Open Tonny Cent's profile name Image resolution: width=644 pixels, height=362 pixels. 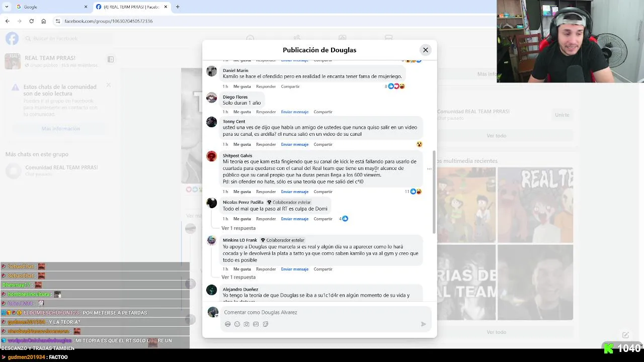pos(234,122)
